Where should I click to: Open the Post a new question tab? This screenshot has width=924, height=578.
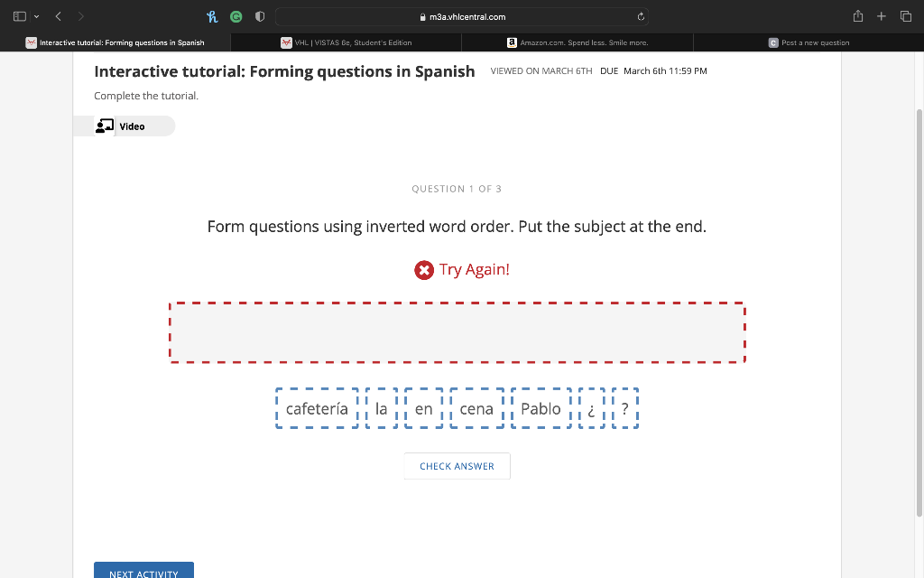(x=808, y=42)
